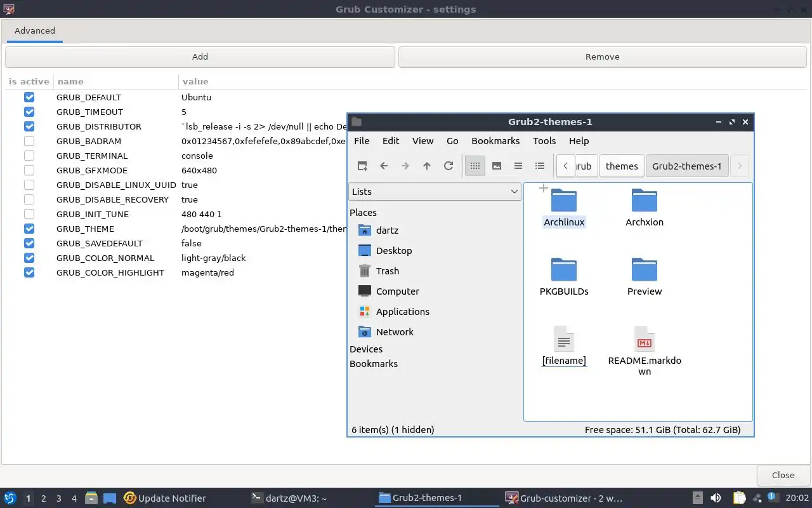Select the GRUB_SAVEDEFAULT name cell
The height and width of the screenshot is (508, 812).
[100, 243]
